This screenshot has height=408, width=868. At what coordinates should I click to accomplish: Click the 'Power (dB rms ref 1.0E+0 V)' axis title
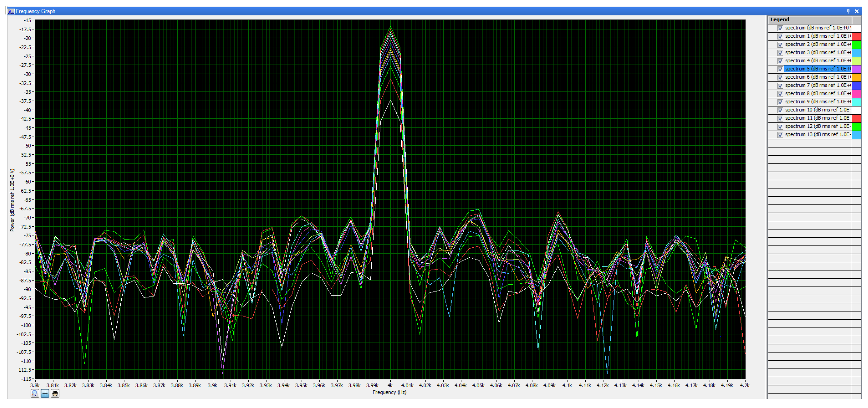(x=12, y=200)
